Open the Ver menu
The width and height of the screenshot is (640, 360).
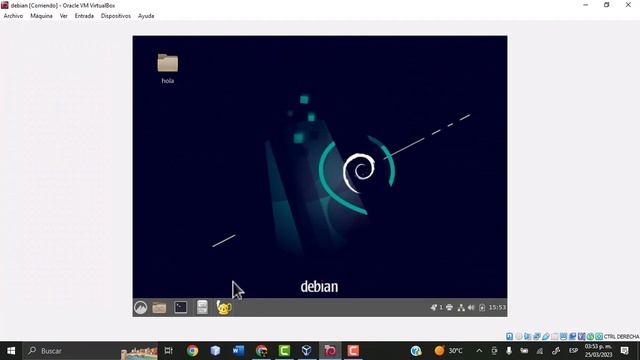(64, 16)
